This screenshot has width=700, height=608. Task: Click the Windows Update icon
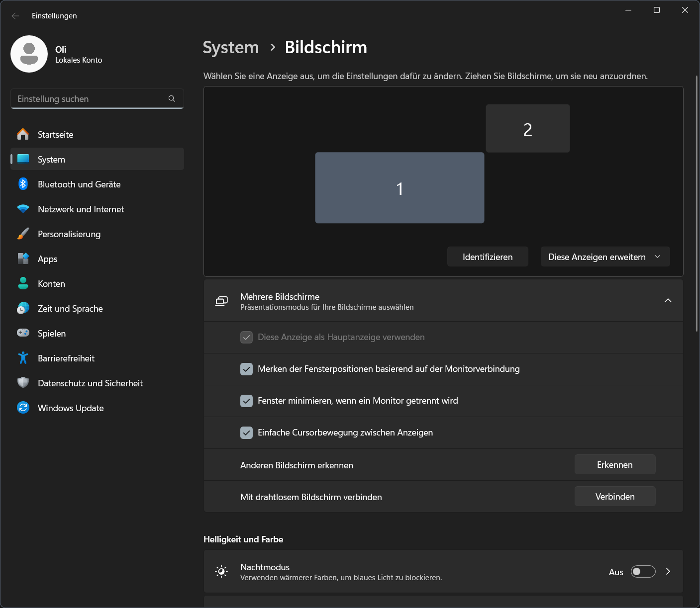23,408
